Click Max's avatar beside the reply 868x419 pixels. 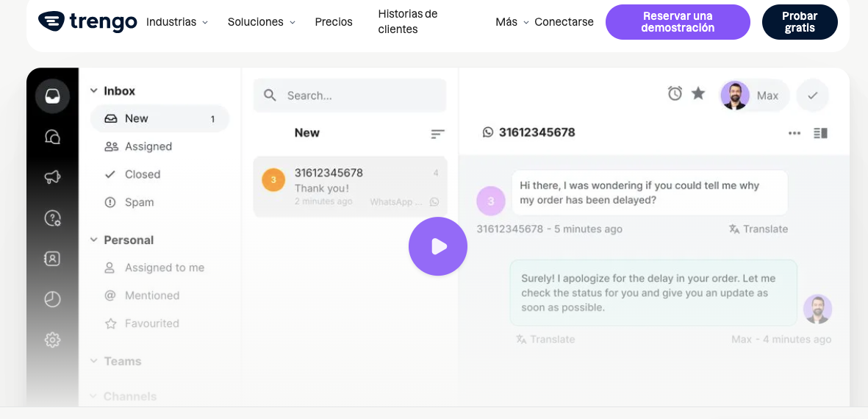tap(817, 309)
